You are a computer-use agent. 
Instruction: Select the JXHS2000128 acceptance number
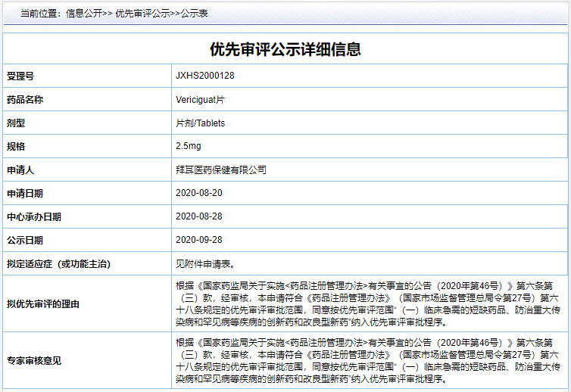point(205,76)
